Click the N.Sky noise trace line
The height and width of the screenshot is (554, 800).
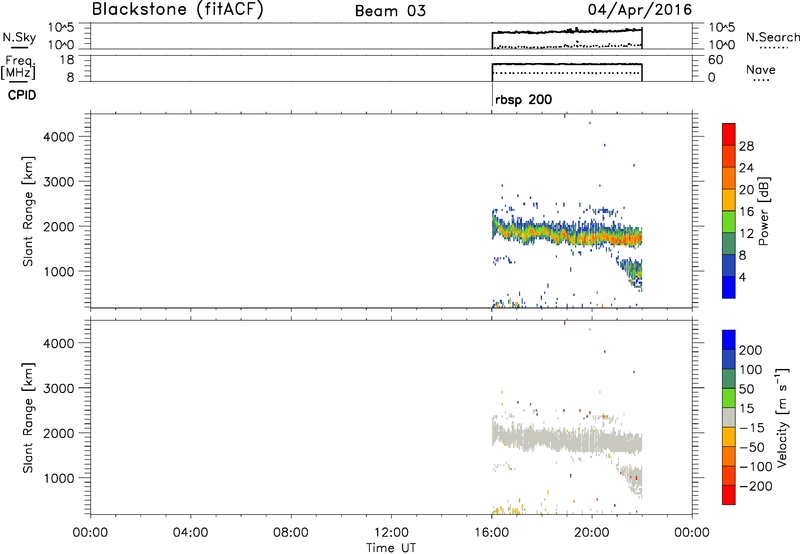click(566, 32)
